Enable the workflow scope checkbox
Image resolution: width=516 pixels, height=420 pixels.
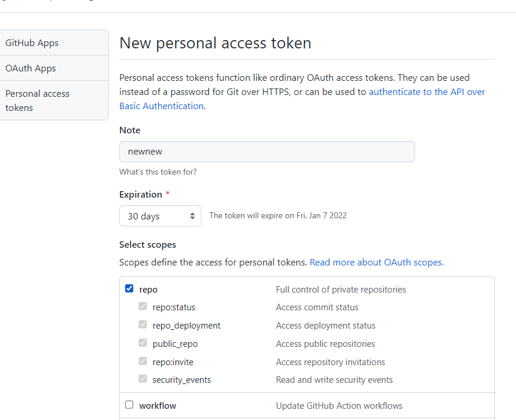tap(129, 405)
